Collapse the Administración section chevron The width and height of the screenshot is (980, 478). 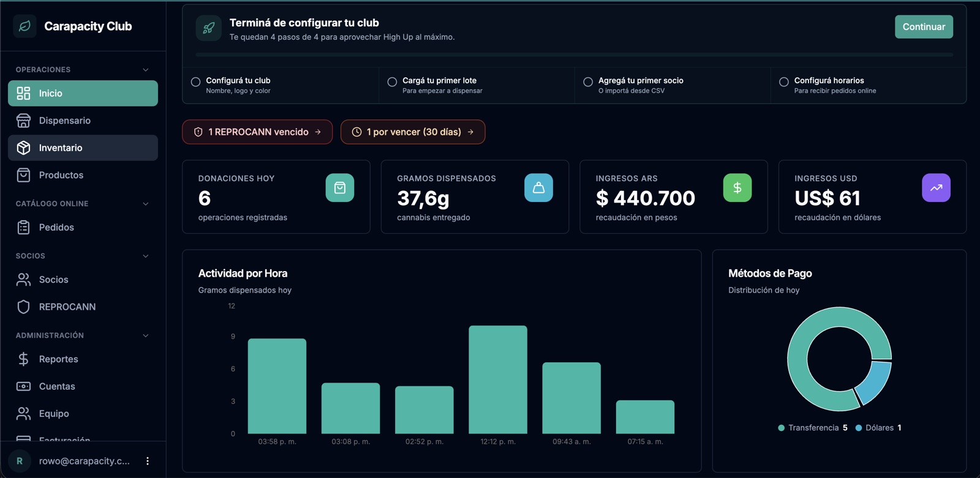146,335
